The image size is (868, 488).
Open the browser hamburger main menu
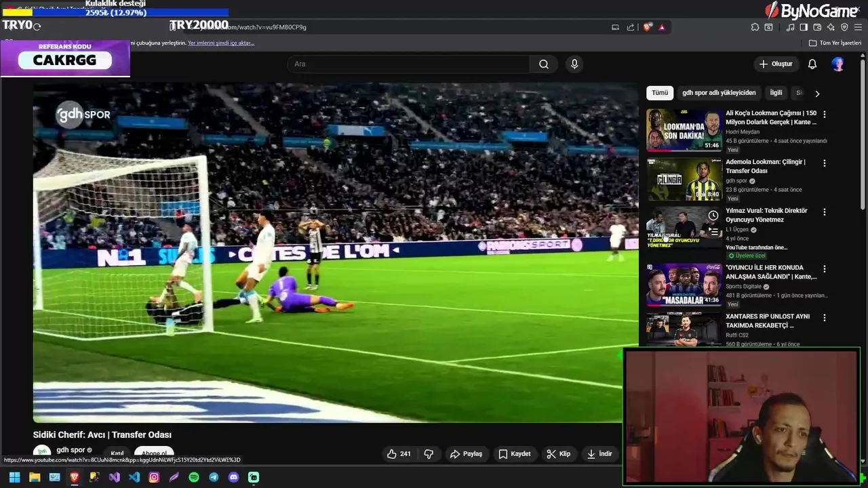click(x=858, y=27)
